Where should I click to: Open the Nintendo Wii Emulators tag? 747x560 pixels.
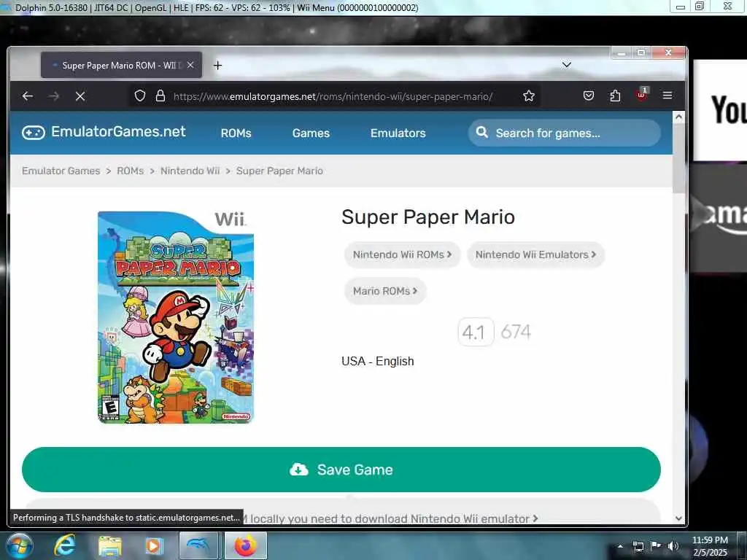535,254
